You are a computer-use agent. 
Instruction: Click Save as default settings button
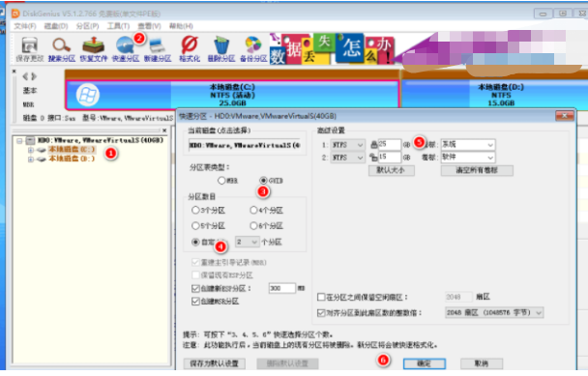click(214, 363)
